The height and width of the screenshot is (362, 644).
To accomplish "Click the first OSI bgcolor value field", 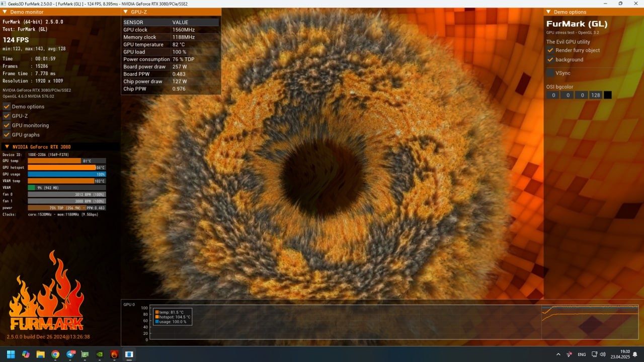I will click(553, 95).
